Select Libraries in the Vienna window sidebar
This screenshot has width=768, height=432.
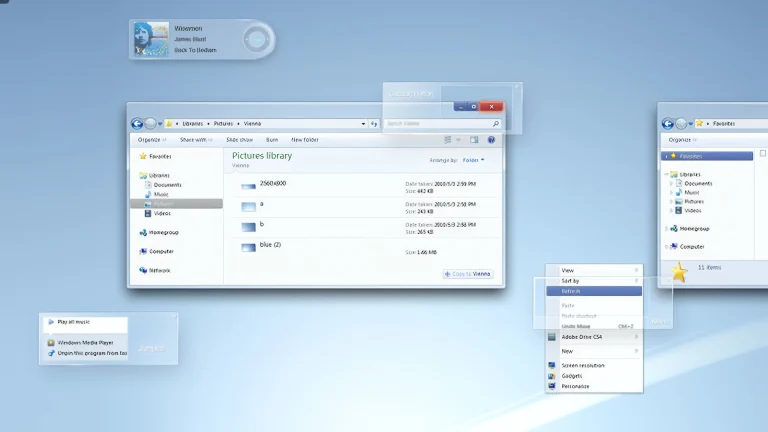pos(154,175)
